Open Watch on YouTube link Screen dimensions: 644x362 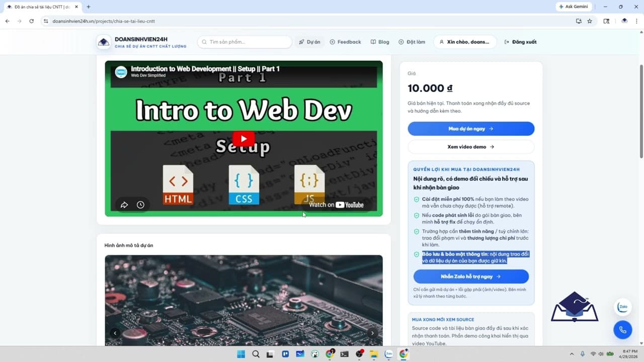click(x=336, y=205)
